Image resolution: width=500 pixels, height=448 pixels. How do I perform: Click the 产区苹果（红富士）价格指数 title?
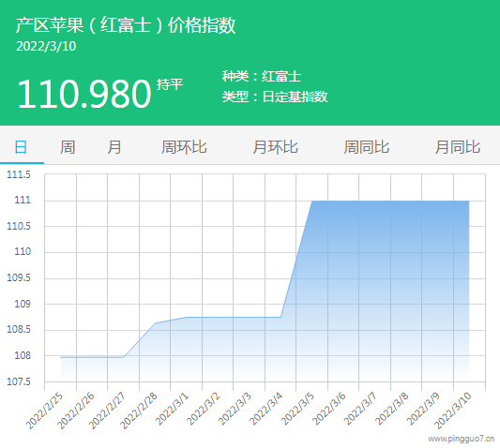126,25
